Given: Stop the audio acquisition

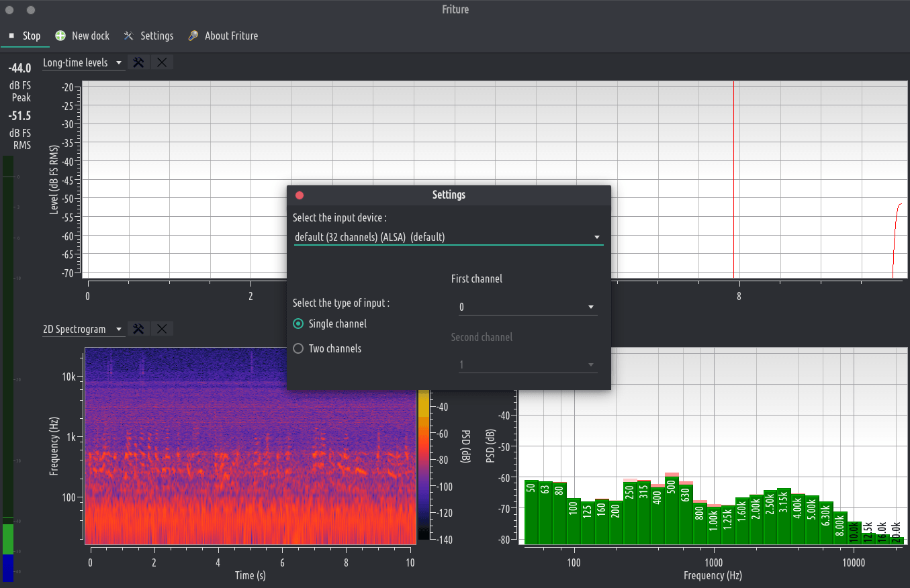Looking at the screenshot, I should 25,36.
